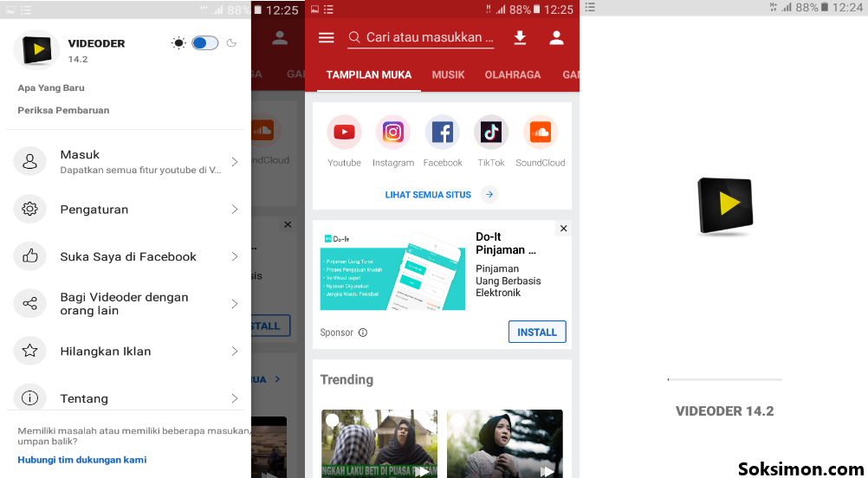Click the Pengaturan gear icon
Image resolution: width=868 pixels, height=478 pixels.
pos(30,210)
